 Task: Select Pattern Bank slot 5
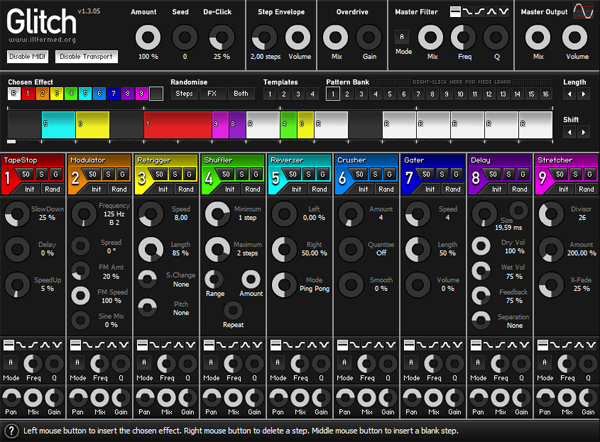coord(390,94)
